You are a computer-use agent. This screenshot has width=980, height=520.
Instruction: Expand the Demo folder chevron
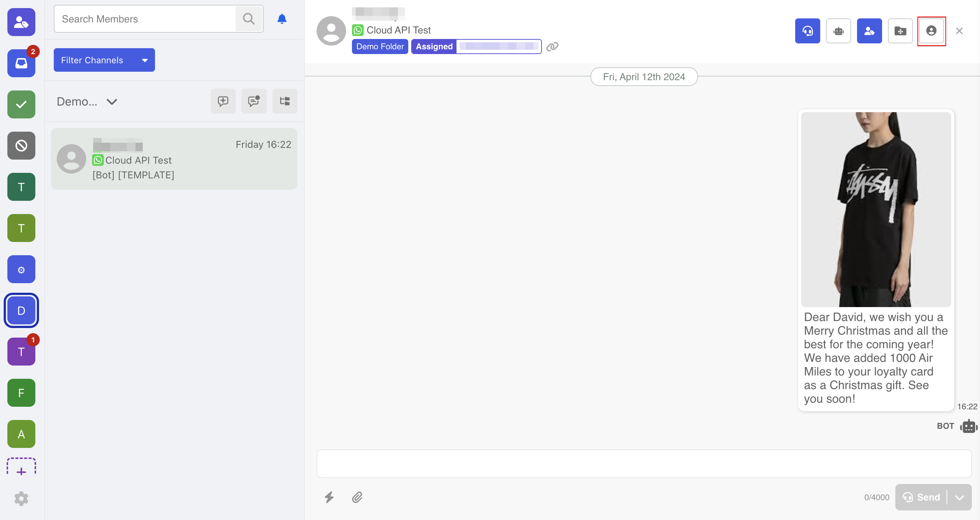point(112,101)
